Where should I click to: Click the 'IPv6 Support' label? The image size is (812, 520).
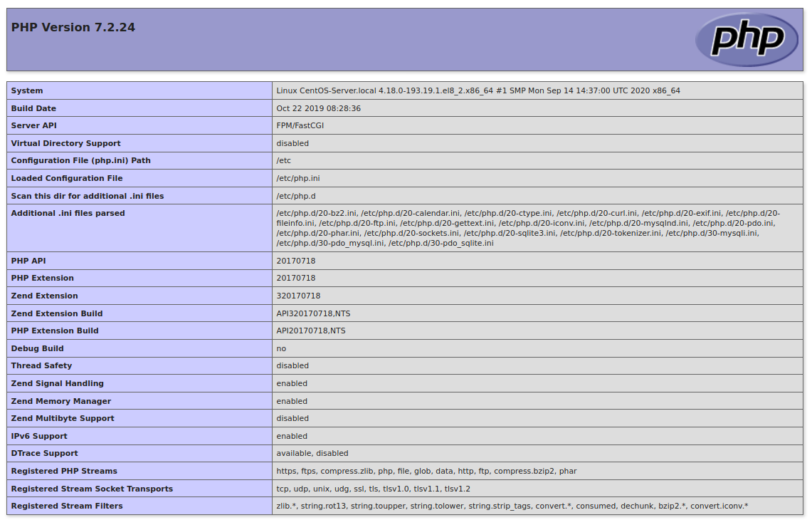click(x=39, y=436)
